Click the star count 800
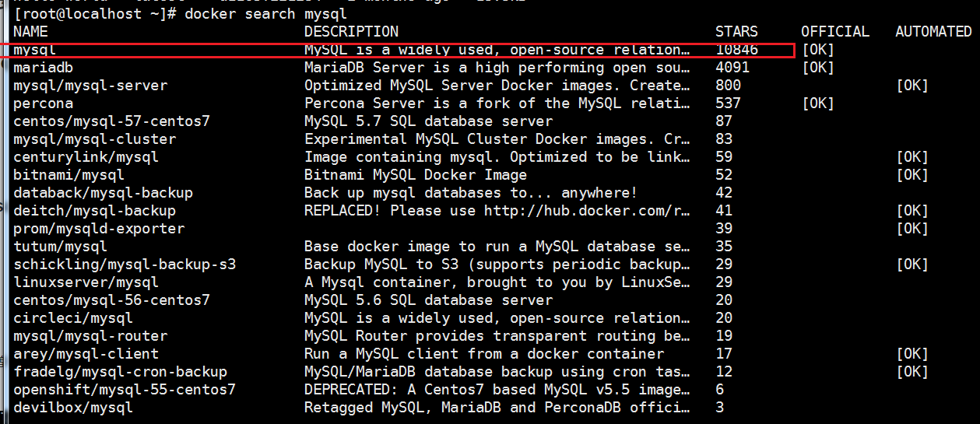Image resolution: width=980 pixels, height=424 pixels. tap(728, 86)
